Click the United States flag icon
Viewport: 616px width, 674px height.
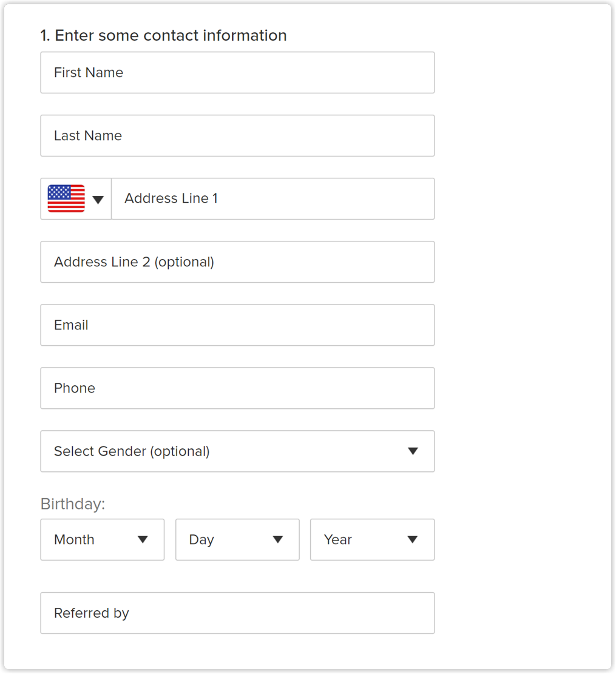66,198
